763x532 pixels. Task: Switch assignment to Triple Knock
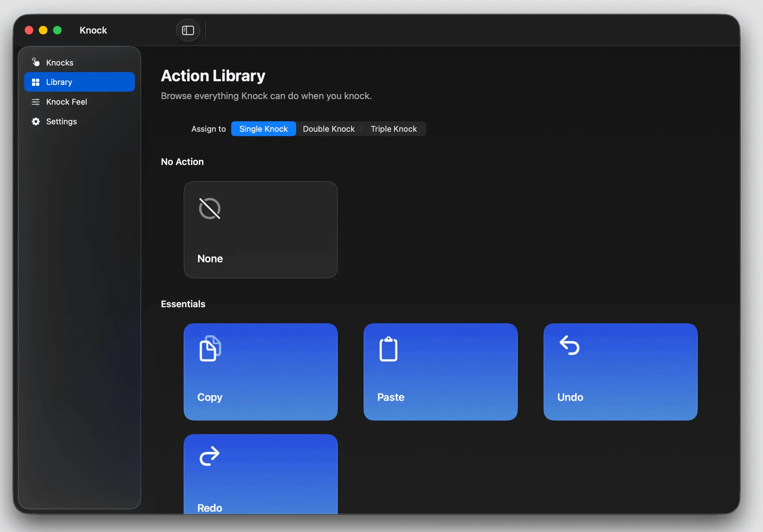tap(394, 129)
